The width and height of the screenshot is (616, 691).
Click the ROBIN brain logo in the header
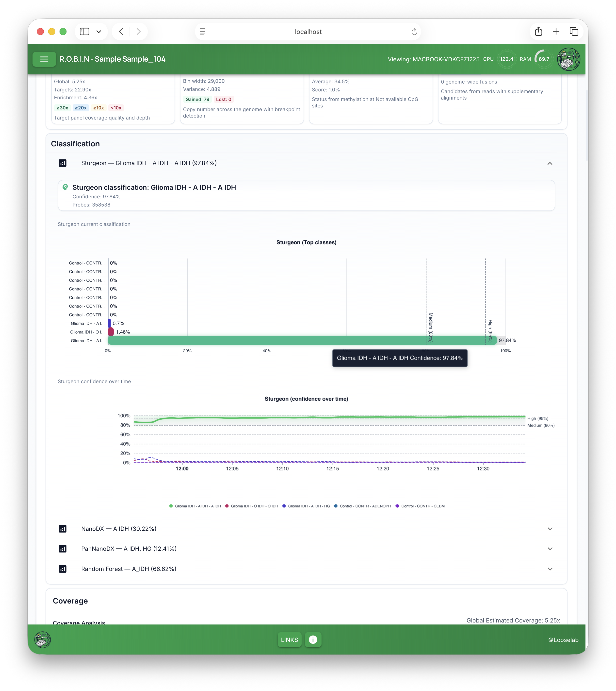(568, 59)
